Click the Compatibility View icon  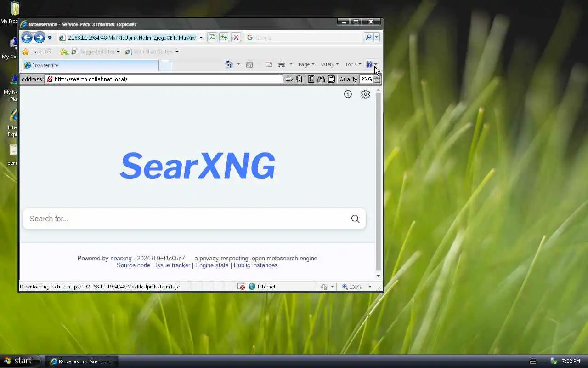click(212, 38)
